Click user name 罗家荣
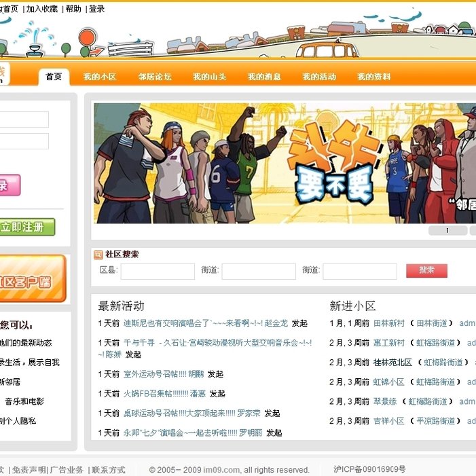The width and height of the screenshot is (476, 476). (x=249, y=413)
